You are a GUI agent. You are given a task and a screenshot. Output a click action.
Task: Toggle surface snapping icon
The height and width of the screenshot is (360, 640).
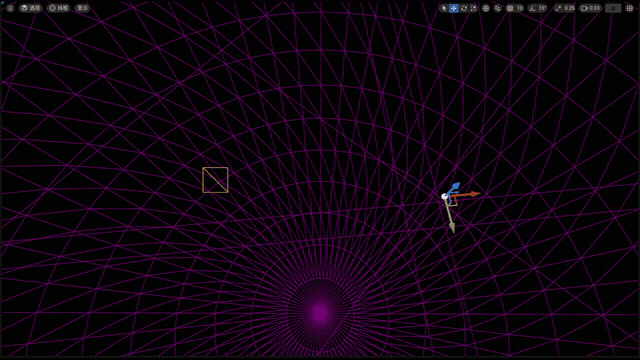(x=498, y=8)
